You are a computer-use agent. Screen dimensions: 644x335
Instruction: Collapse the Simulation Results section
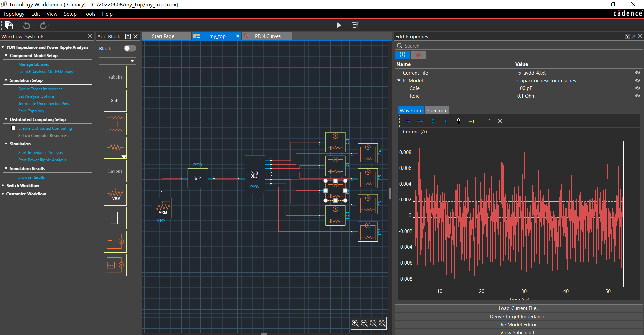(x=6, y=168)
